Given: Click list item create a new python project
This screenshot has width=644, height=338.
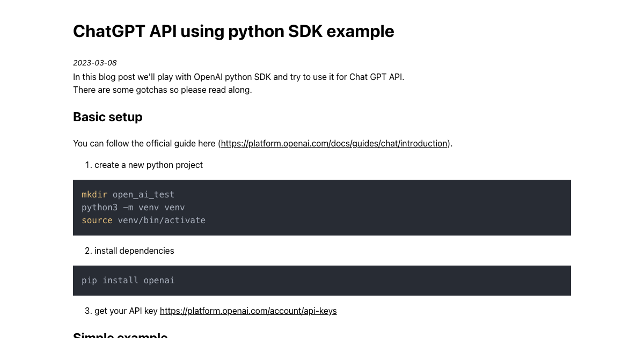Looking at the screenshot, I should tap(149, 165).
